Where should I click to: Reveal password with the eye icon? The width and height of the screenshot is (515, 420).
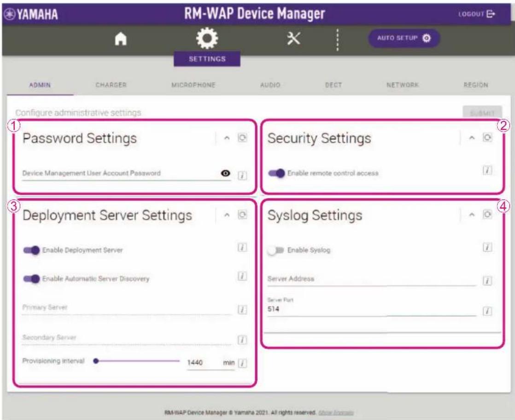coord(226,173)
